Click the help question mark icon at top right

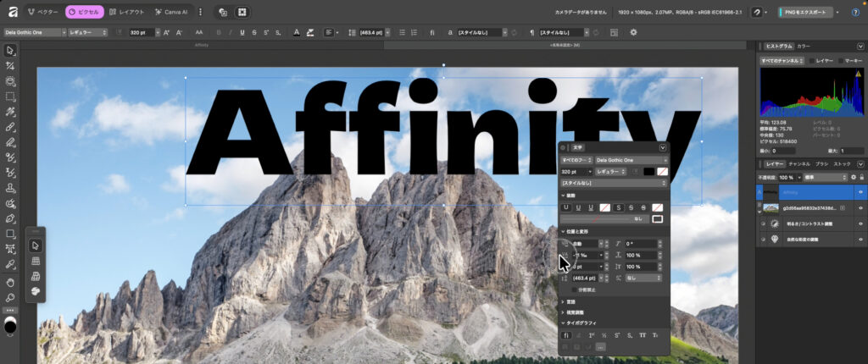point(854,13)
